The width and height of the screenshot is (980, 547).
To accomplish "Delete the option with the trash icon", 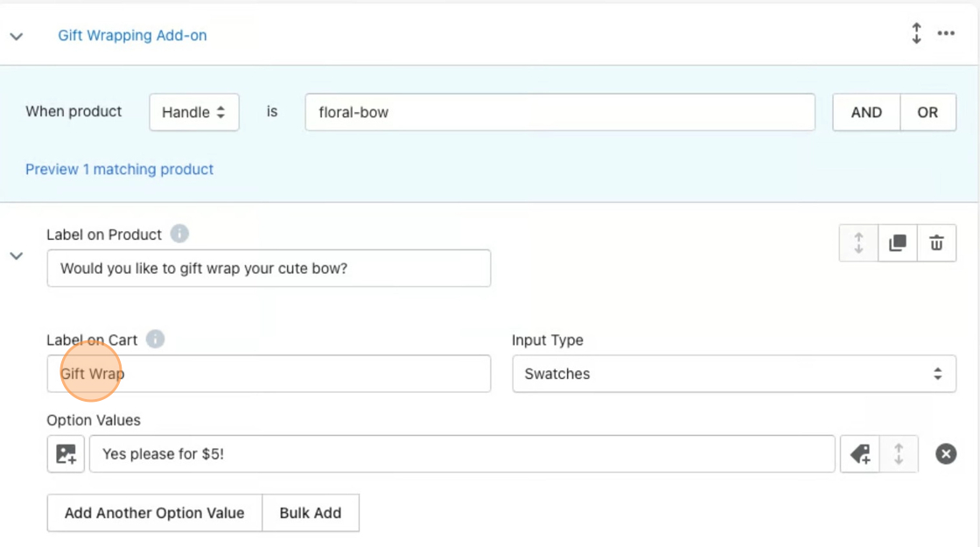I will coord(936,243).
